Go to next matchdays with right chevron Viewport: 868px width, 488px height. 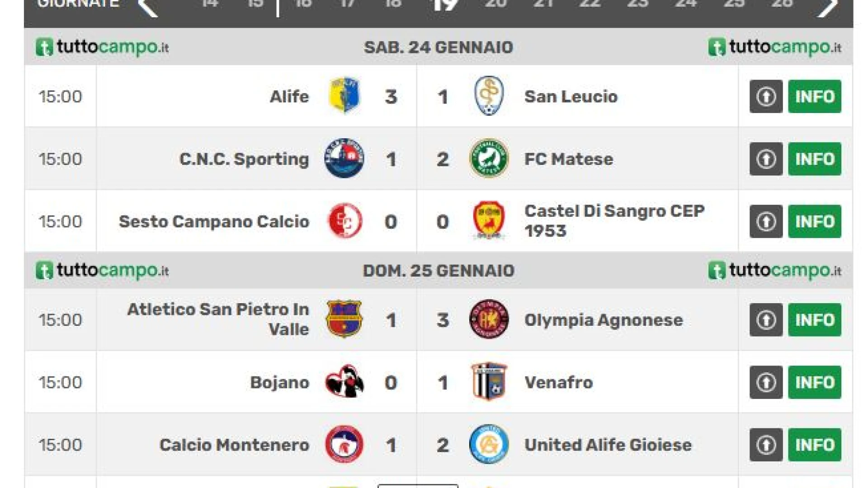(828, 6)
